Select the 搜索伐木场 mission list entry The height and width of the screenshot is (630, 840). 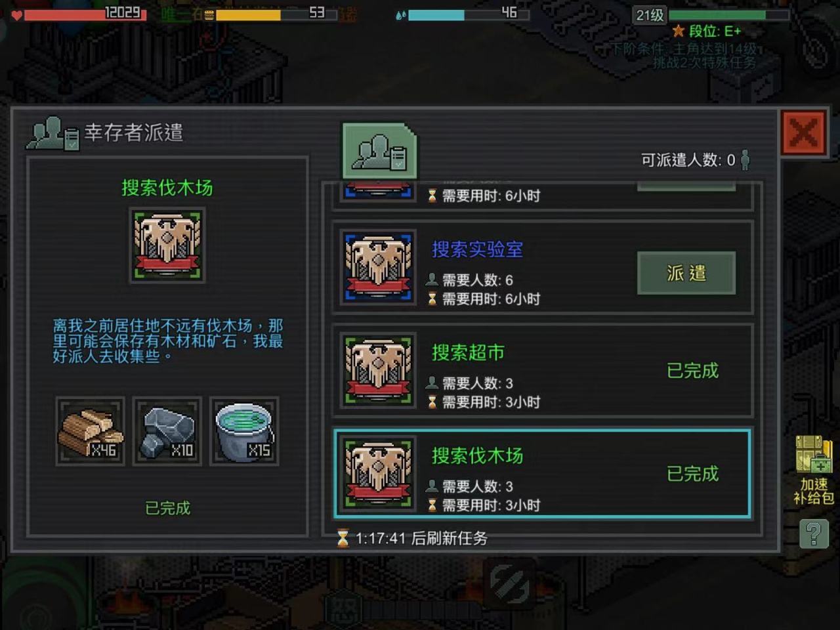542,474
